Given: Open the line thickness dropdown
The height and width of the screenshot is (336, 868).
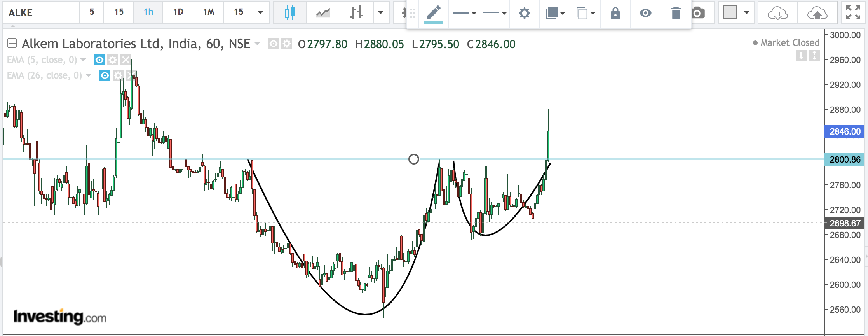Looking at the screenshot, I should click(x=464, y=13).
